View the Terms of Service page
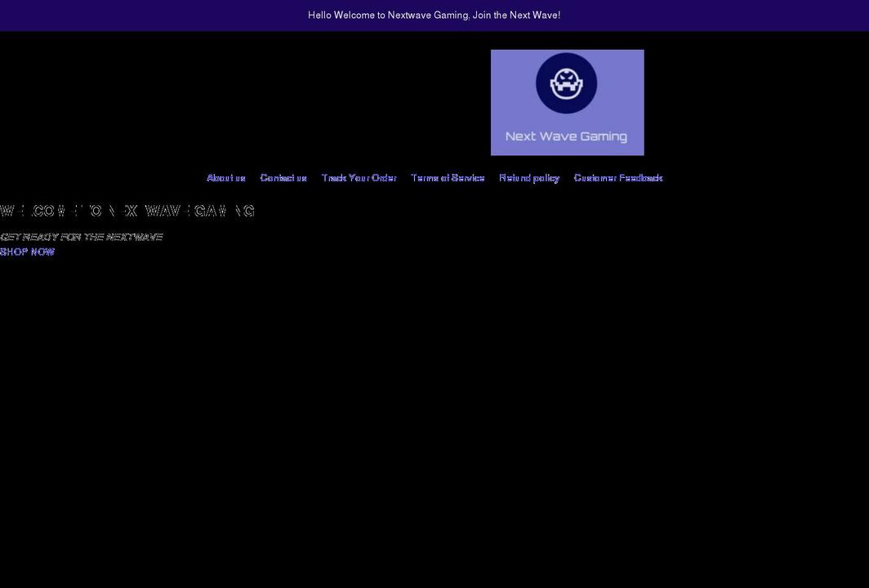Viewport: 869px width, 588px height. coord(448,176)
